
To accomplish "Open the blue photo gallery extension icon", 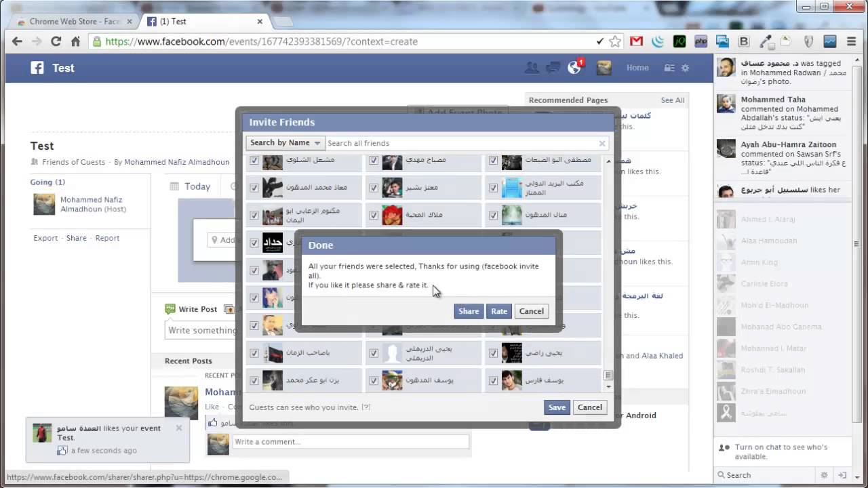I will pyautogui.click(x=722, y=41).
